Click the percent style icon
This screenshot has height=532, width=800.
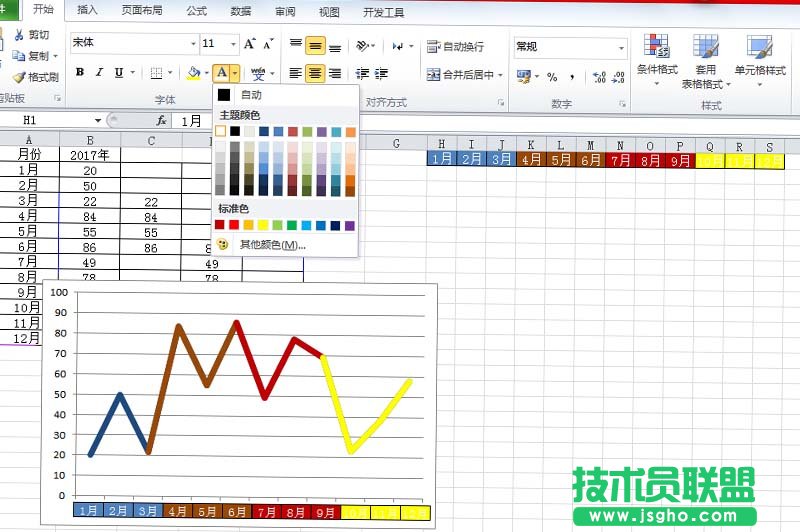point(551,77)
